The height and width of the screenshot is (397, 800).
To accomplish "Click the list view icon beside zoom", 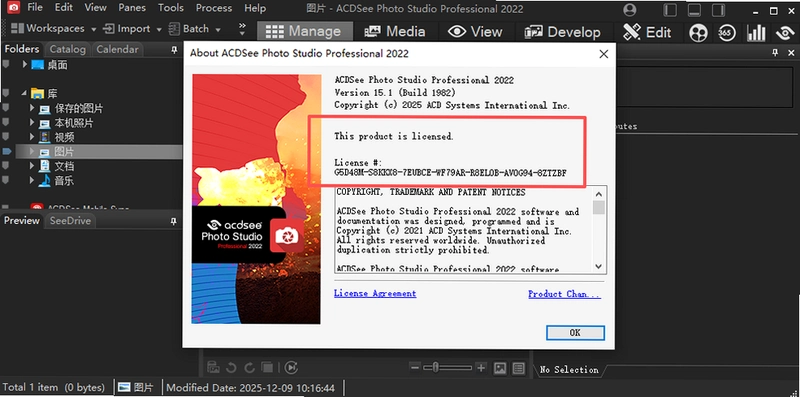I will (x=518, y=367).
